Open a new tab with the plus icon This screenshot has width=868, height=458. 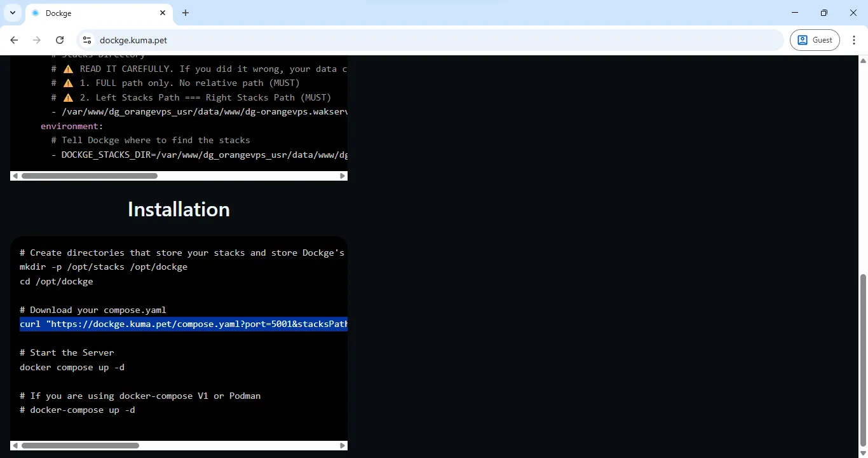[x=185, y=13]
